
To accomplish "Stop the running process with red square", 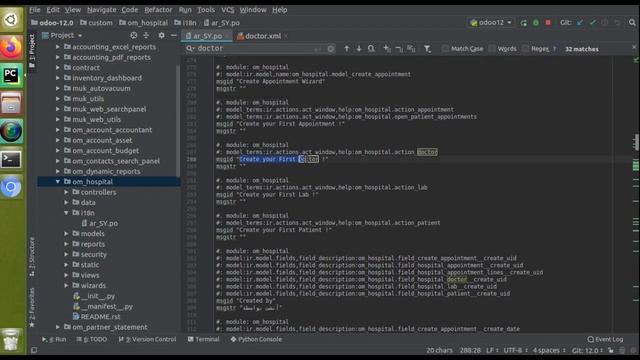I will pyautogui.click(x=548, y=23).
